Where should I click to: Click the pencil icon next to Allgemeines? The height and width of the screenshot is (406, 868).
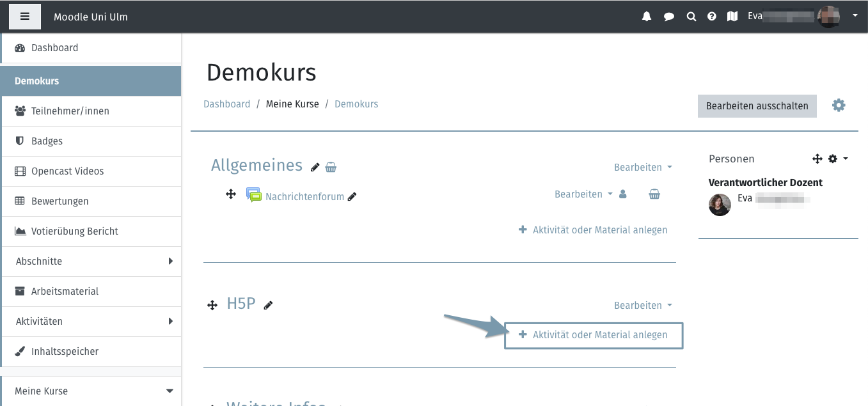pyautogui.click(x=315, y=168)
